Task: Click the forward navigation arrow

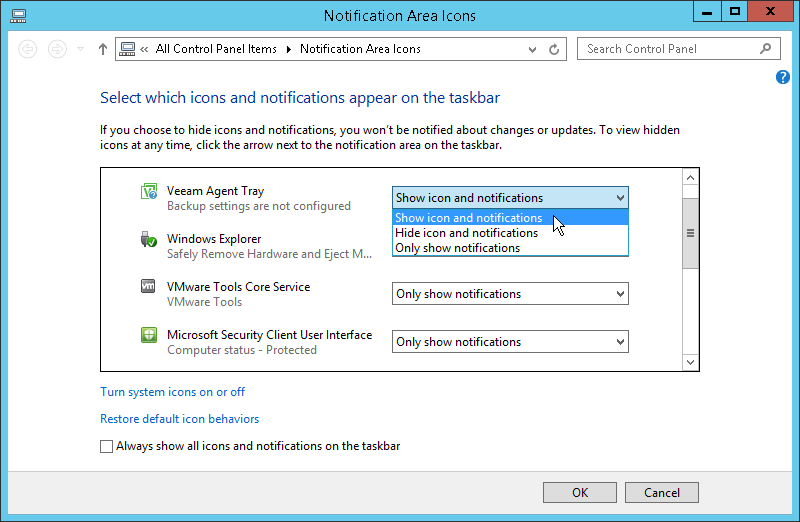Action: (57, 49)
